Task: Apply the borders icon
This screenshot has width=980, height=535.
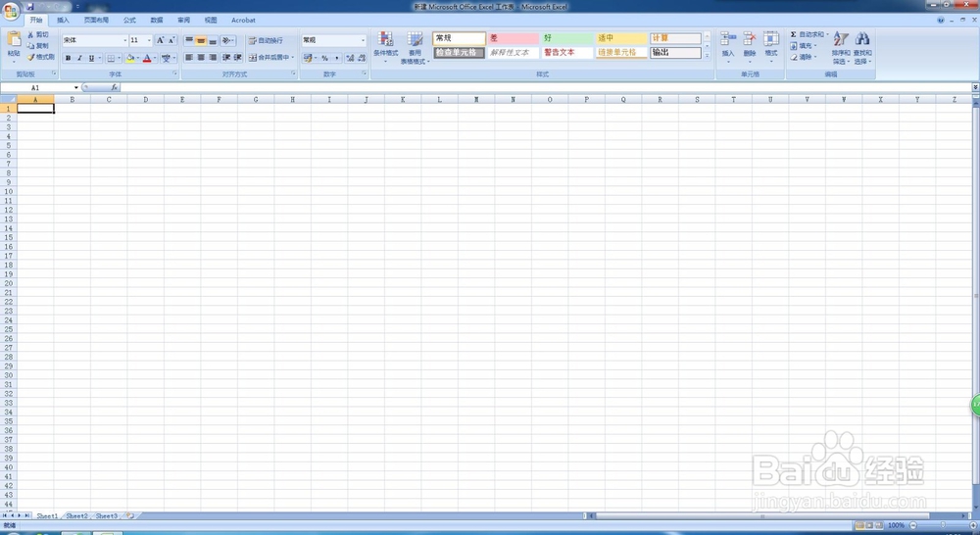Action: click(x=111, y=58)
